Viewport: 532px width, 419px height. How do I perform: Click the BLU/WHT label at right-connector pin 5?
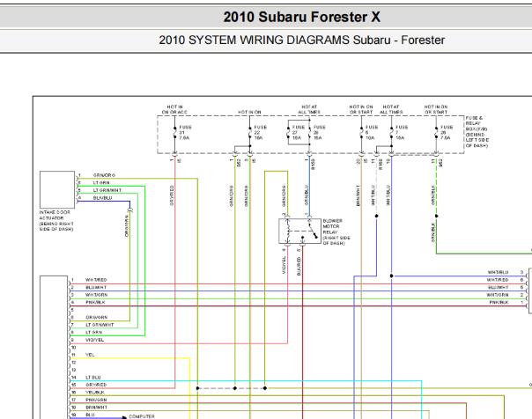(498, 288)
